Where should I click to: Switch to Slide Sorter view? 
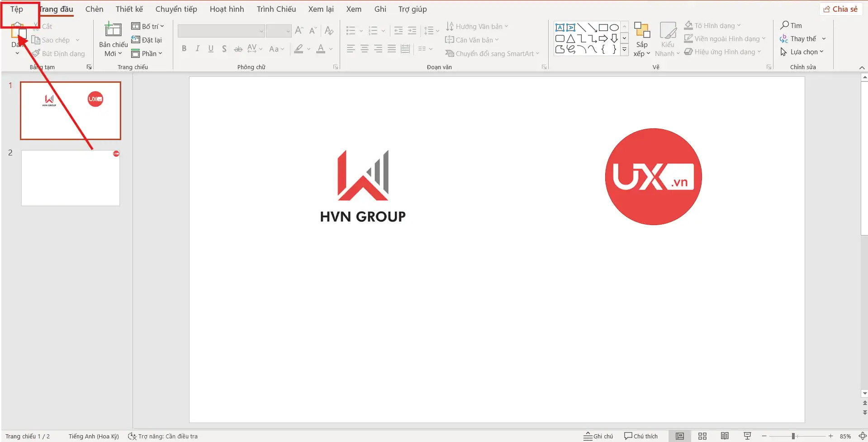click(702, 436)
